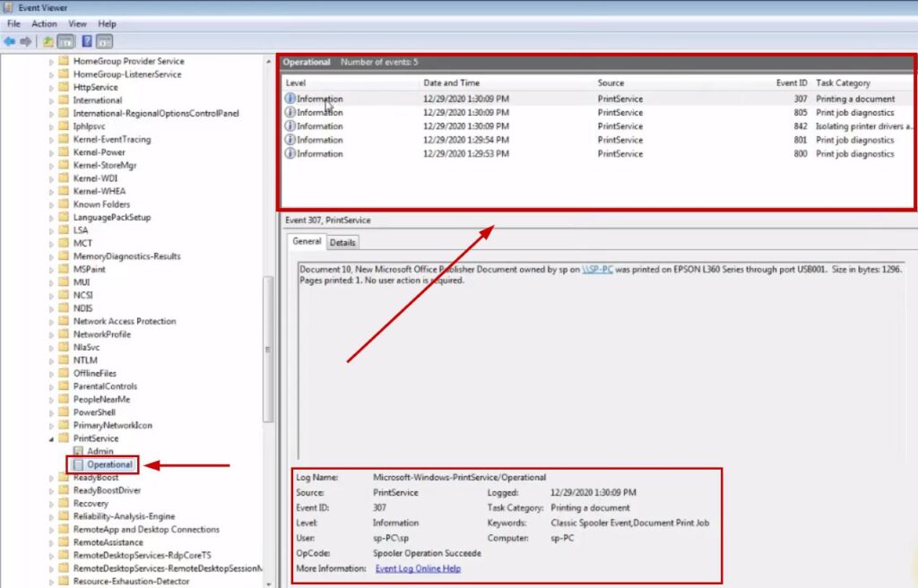Open the Action menu

coord(44,24)
